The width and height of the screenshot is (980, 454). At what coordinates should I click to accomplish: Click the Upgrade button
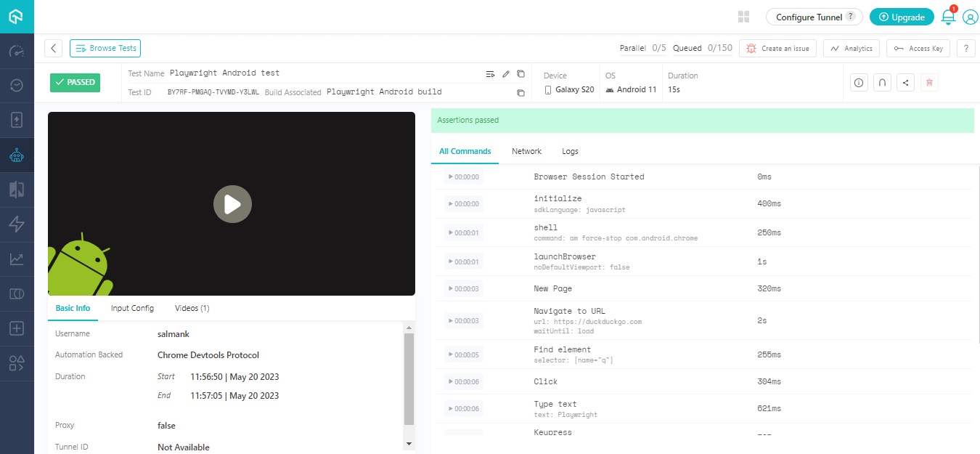coord(902,16)
